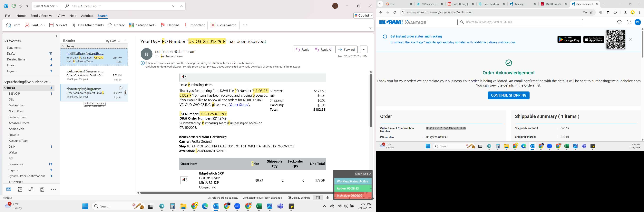
Task: Switch to the D&H Distributing browser tab
Action: pos(554,4)
